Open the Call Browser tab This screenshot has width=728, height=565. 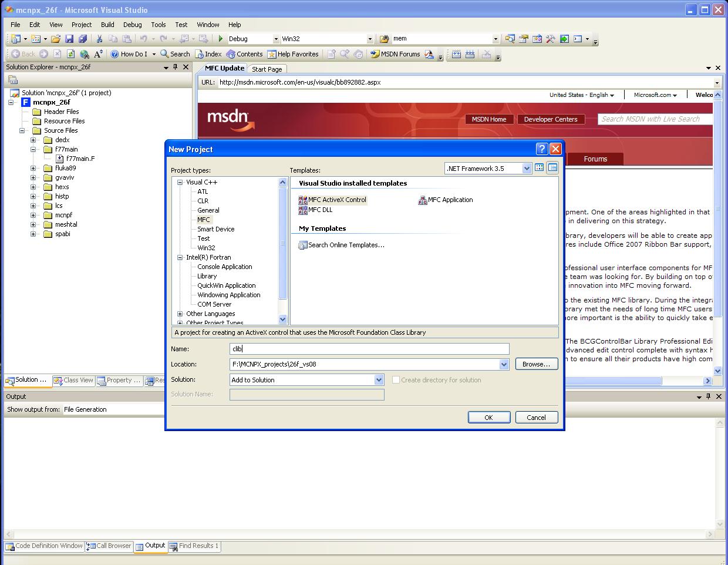[109, 546]
